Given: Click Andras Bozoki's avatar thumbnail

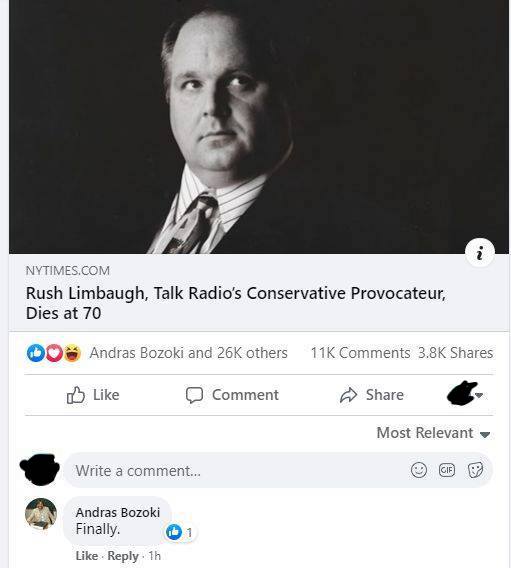Looking at the screenshot, I should click(x=41, y=514).
